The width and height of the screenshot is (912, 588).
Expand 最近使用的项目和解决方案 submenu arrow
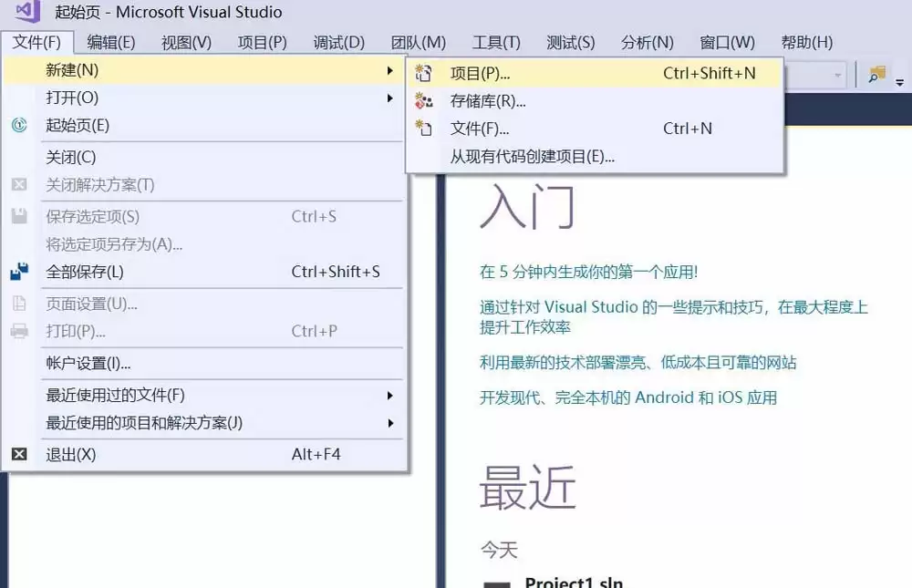[x=390, y=423]
